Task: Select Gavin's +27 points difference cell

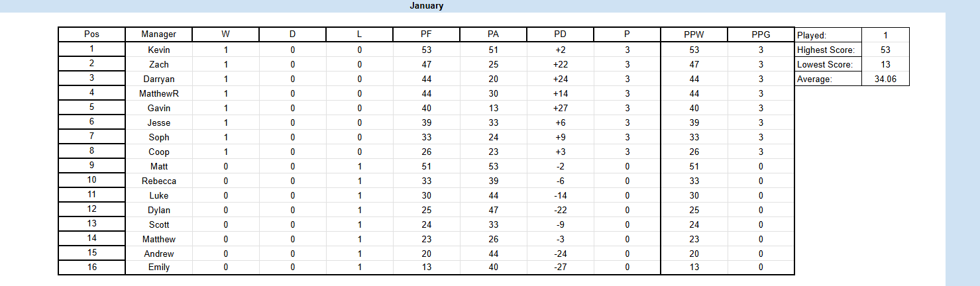Action: tap(560, 108)
